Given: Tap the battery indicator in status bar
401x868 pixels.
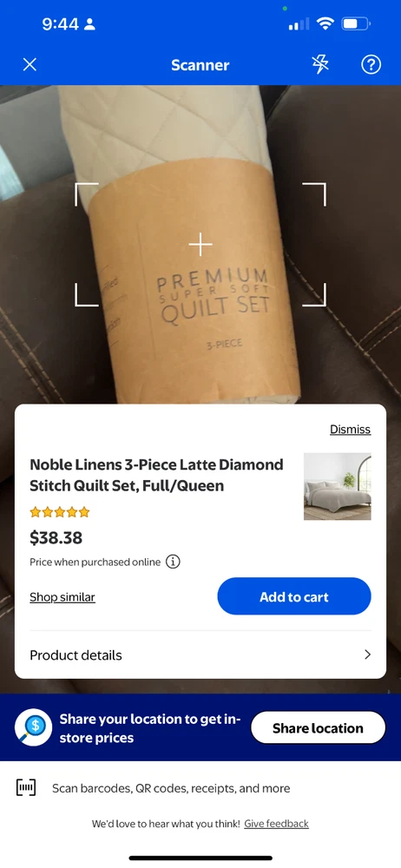Looking at the screenshot, I should click(x=356, y=23).
